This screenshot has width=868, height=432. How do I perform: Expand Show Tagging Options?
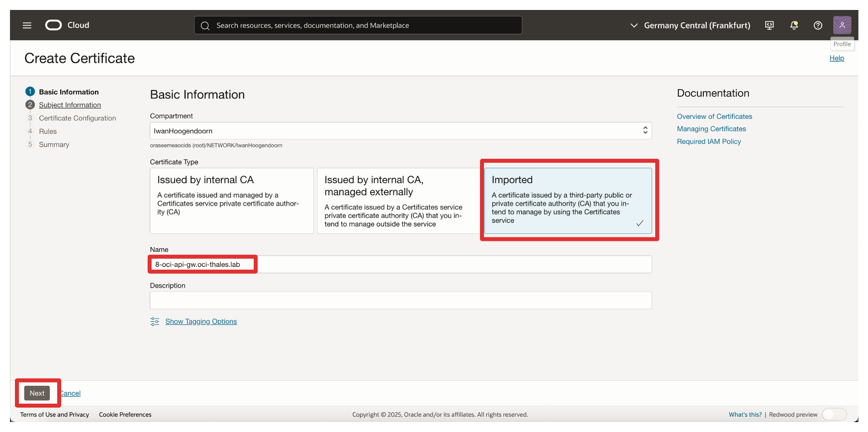[x=201, y=322]
